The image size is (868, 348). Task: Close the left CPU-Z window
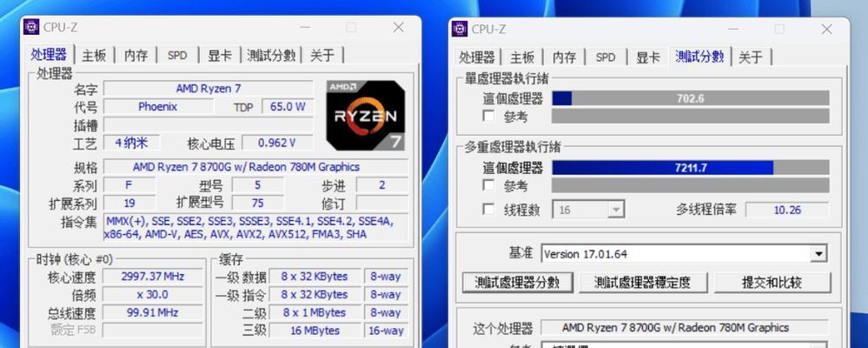pyautogui.click(x=399, y=27)
